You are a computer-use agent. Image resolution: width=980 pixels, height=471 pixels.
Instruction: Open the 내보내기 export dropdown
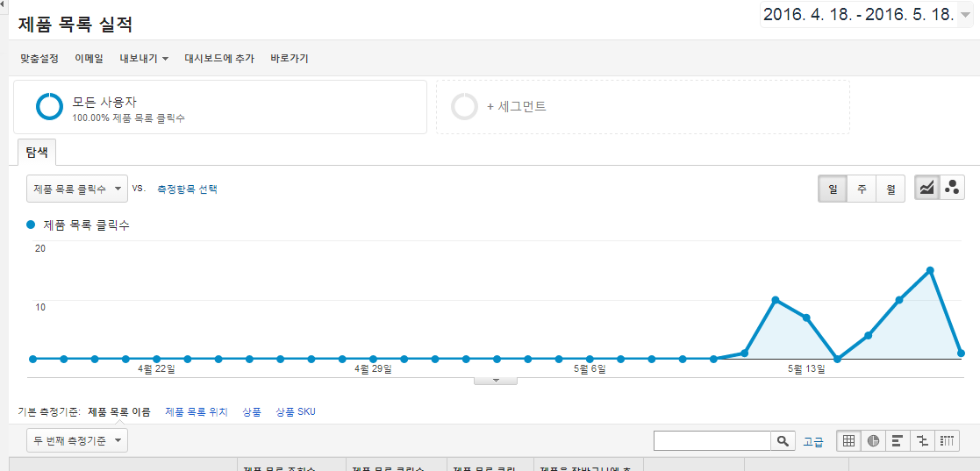144,59
